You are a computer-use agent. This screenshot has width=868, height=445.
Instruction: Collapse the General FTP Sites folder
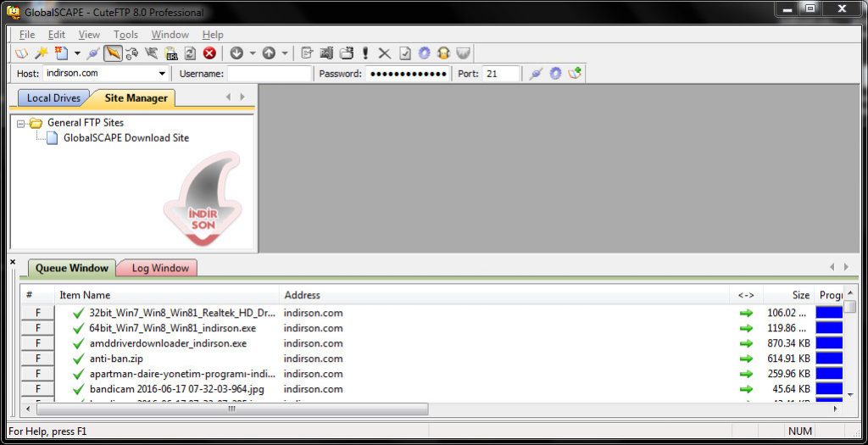(x=21, y=124)
